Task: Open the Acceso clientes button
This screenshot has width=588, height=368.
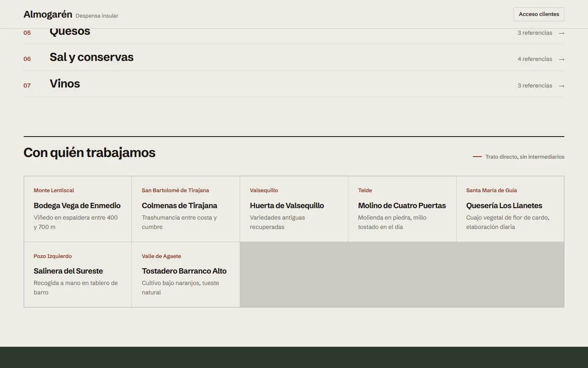Action: (539, 14)
